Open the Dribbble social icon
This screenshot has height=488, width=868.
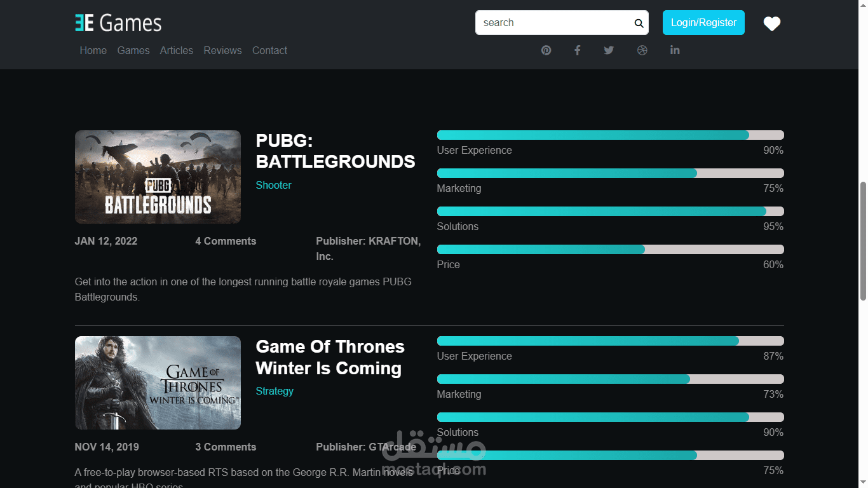pos(642,50)
